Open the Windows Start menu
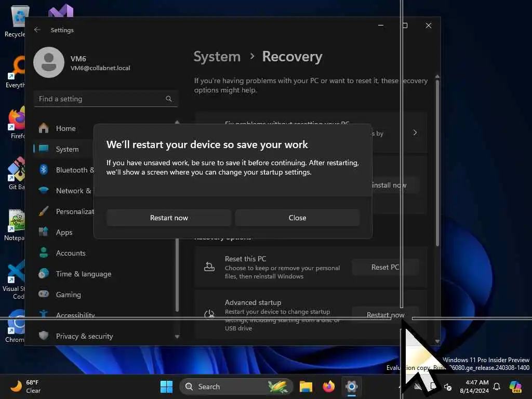 pyautogui.click(x=166, y=387)
